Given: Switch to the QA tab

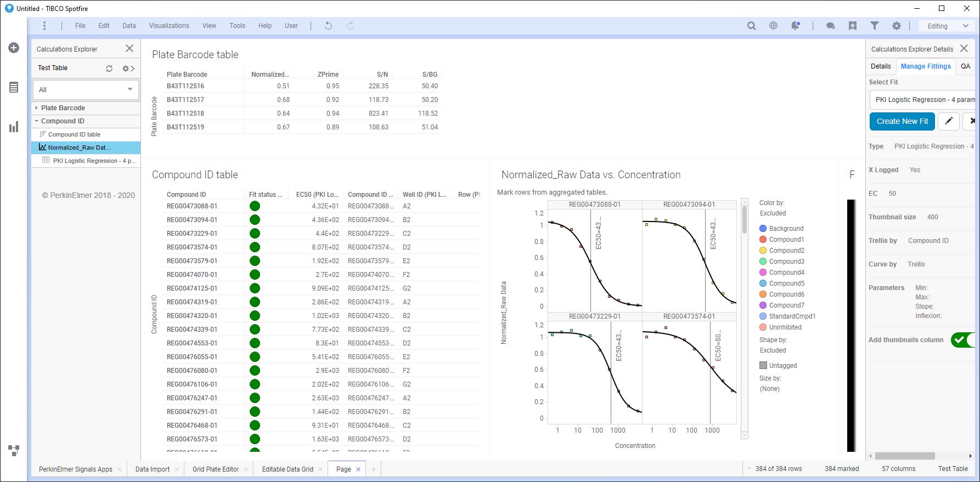Looking at the screenshot, I should click(x=965, y=66).
